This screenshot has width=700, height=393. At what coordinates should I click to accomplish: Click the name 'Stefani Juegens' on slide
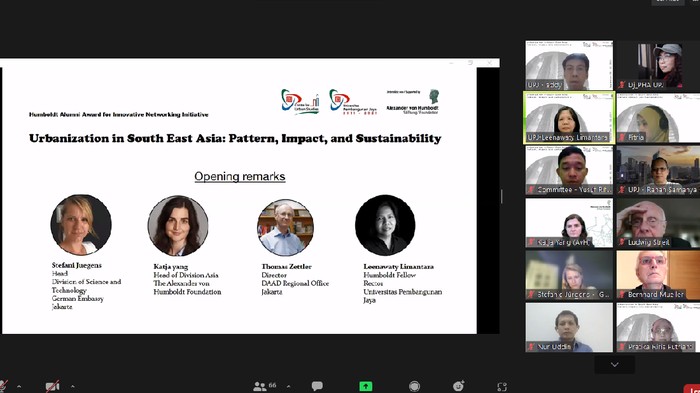tap(77, 265)
